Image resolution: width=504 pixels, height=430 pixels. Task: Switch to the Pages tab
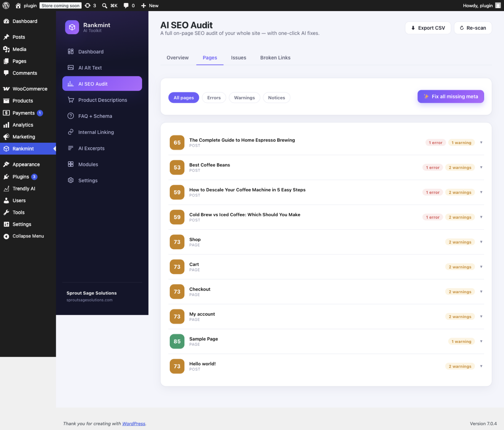click(210, 58)
